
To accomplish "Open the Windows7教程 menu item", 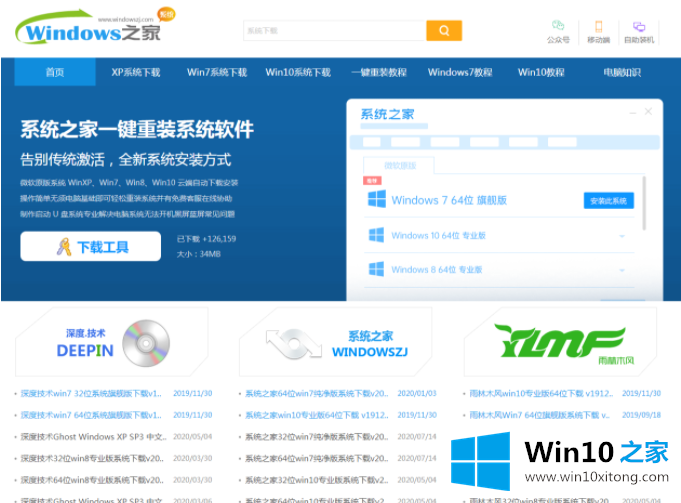I will pos(460,72).
